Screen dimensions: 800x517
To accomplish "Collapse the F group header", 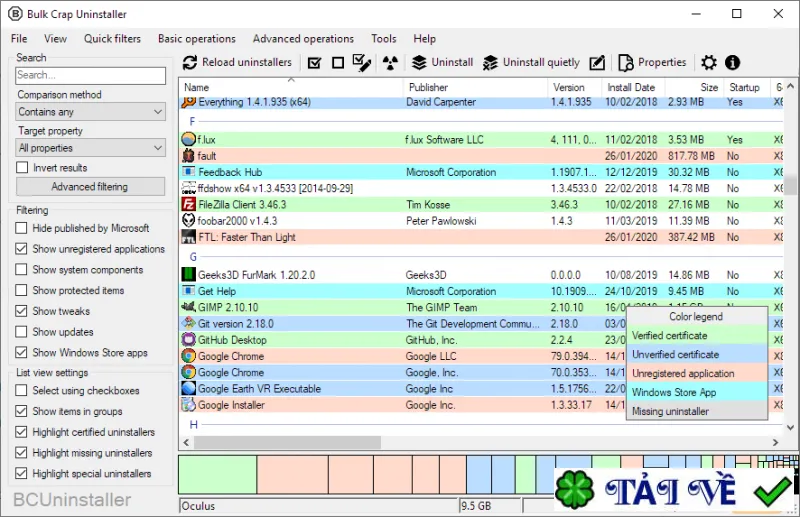I will (x=192, y=121).
